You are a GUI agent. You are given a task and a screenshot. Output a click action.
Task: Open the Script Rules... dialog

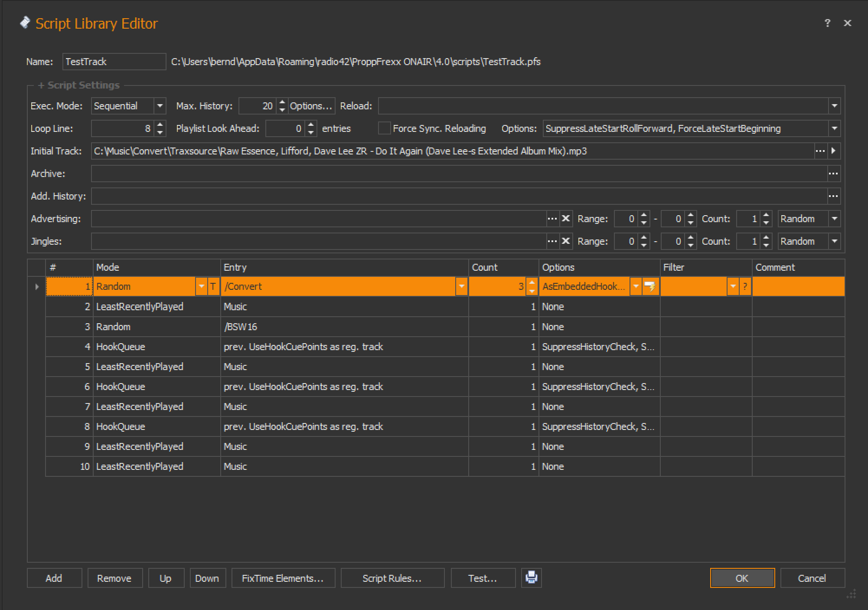coord(392,578)
